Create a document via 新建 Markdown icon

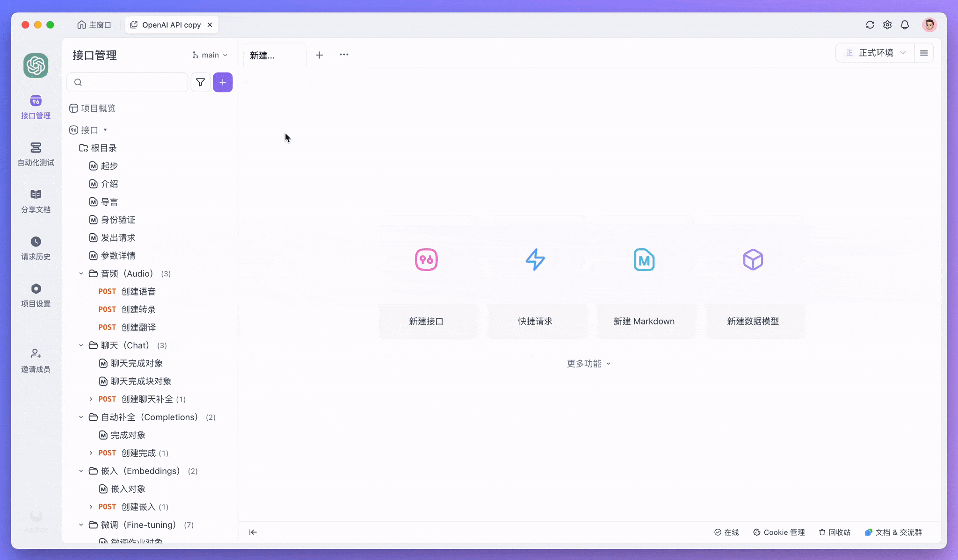coord(644,259)
